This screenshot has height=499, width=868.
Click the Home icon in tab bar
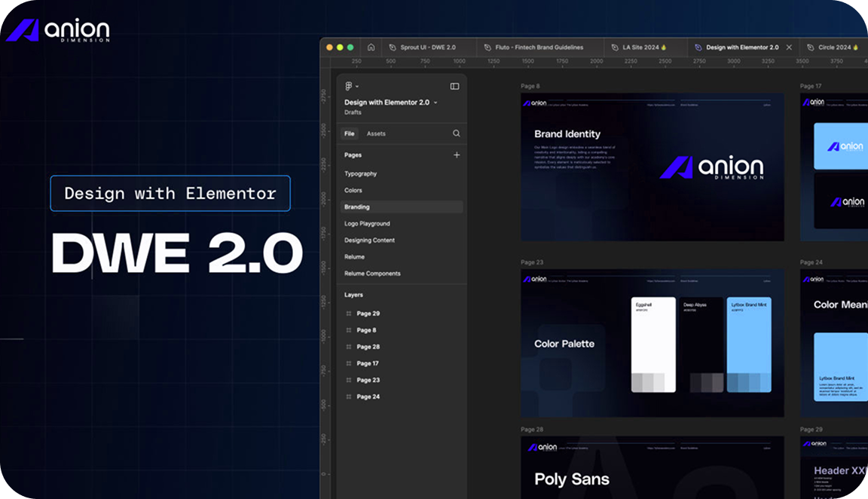coord(371,47)
